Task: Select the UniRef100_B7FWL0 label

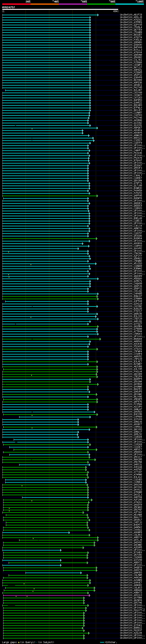Action: point(131,108)
